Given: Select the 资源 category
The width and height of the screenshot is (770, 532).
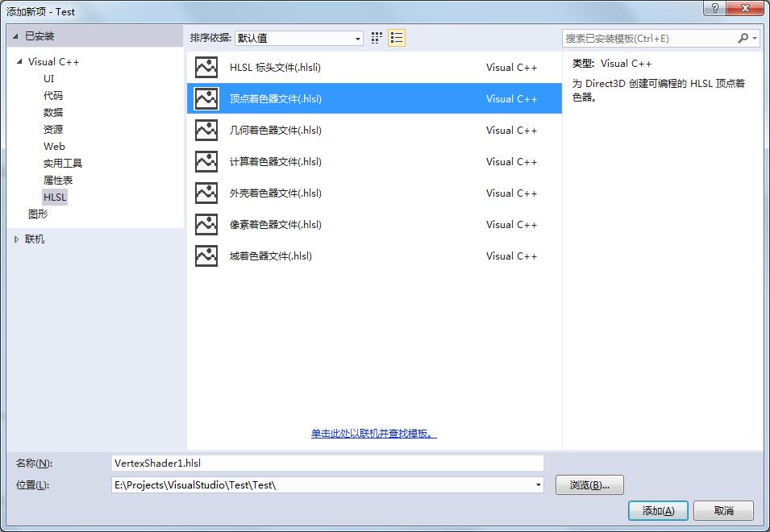Looking at the screenshot, I should coord(53,129).
